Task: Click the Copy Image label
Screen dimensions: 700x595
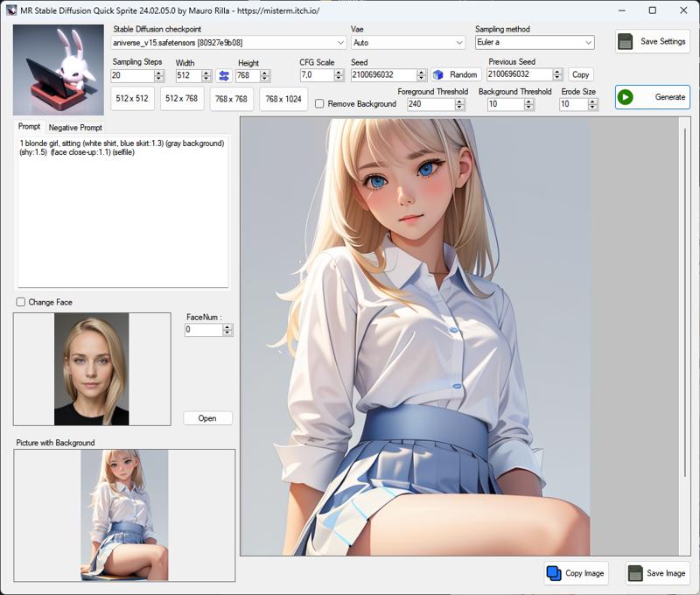Action: pyautogui.click(x=584, y=573)
